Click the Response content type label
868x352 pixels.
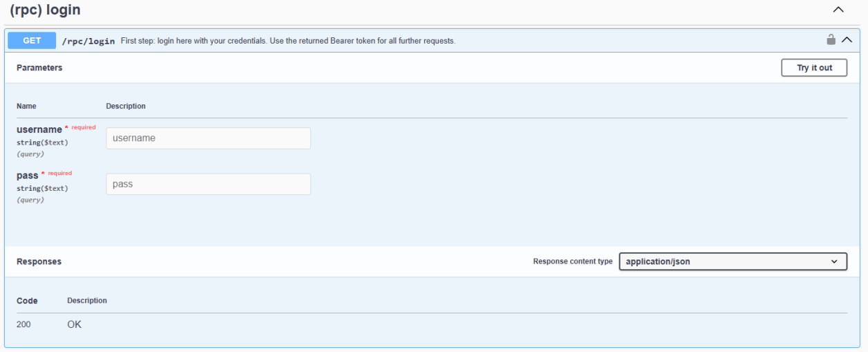[572, 261]
